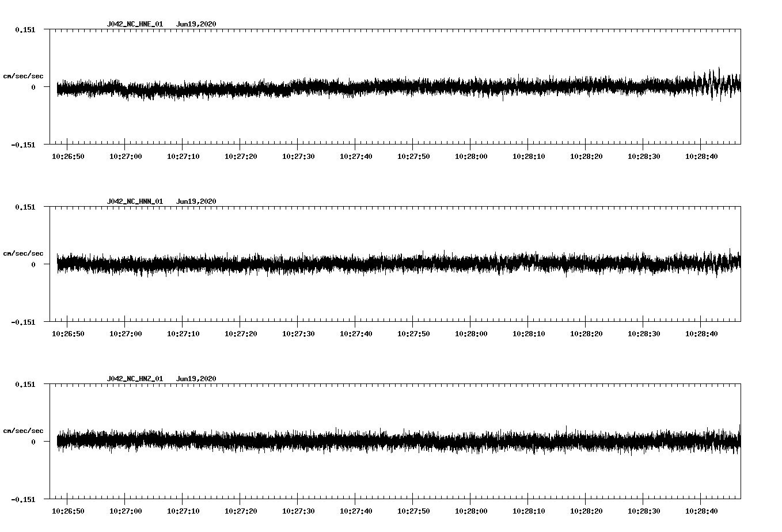Click the 10:28:10 time label under HNN plot

529,334
